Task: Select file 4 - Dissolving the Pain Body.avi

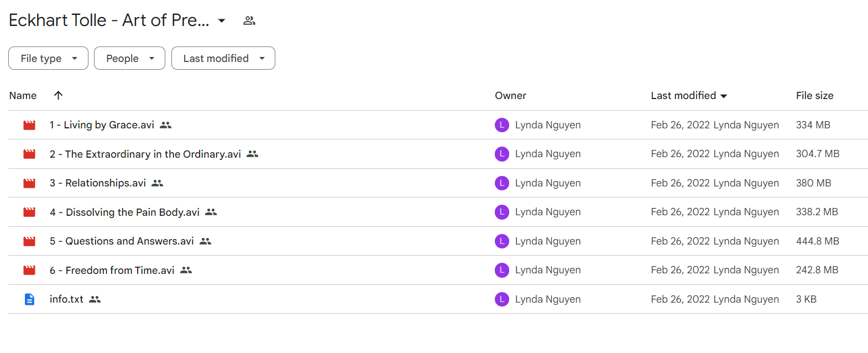Action: (x=124, y=212)
